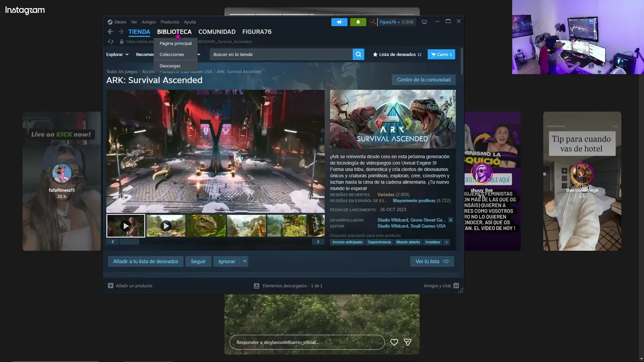Open the Carro shopping cart
The height and width of the screenshot is (362, 644).
(441, 54)
